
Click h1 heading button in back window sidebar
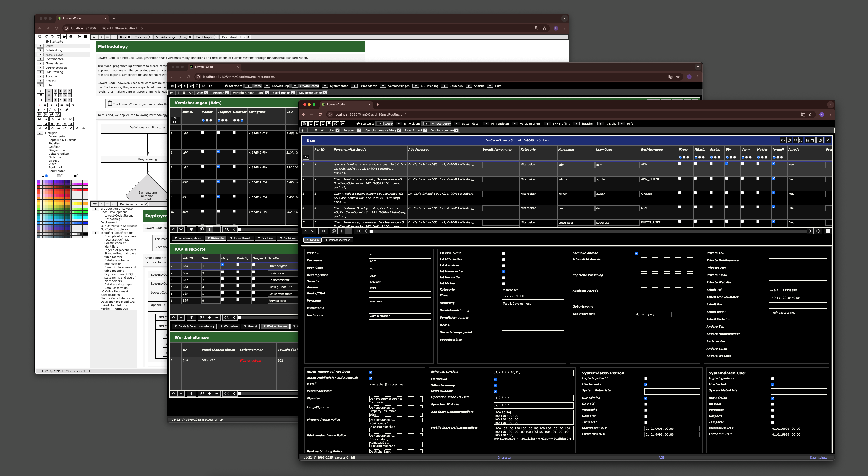[x=39, y=119]
